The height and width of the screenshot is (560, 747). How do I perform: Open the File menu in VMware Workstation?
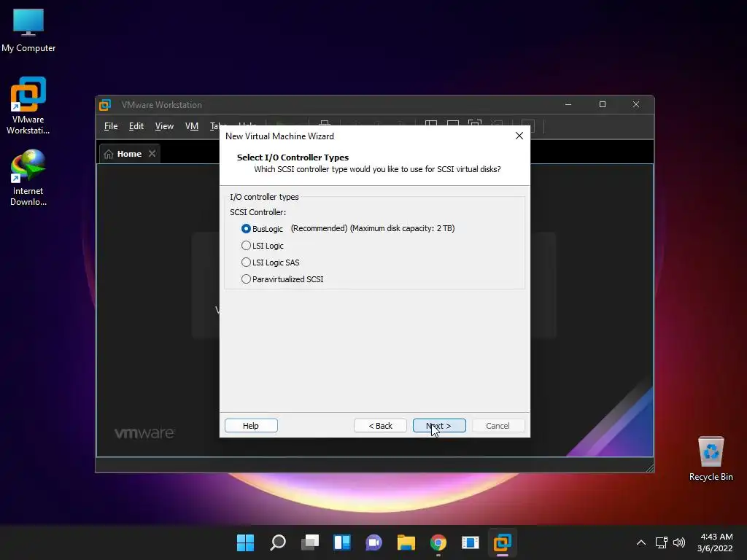pyautogui.click(x=111, y=126)
